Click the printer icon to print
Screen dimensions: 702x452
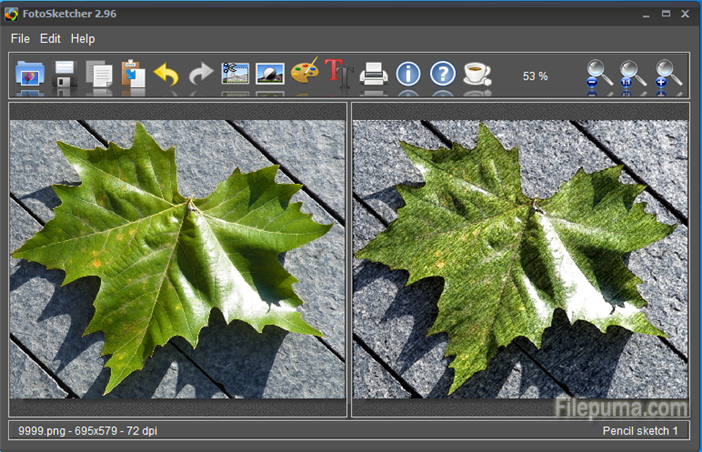click(373, 75)
